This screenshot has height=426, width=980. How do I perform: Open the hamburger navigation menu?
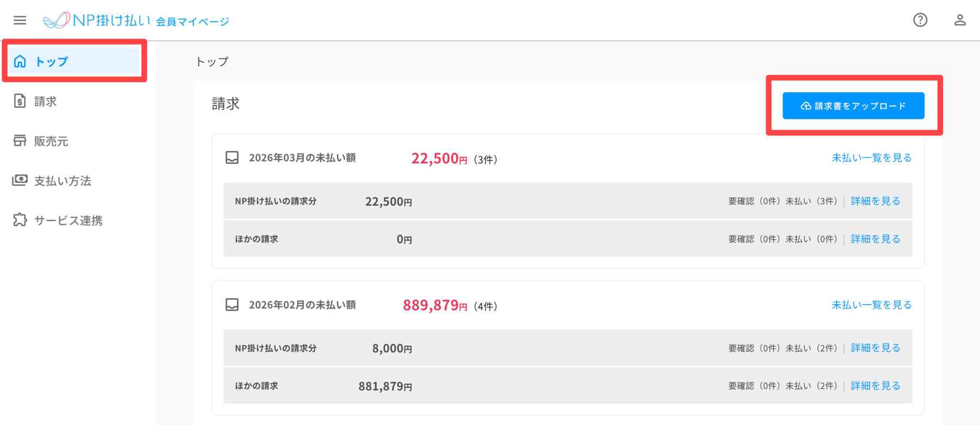(20, 20)
